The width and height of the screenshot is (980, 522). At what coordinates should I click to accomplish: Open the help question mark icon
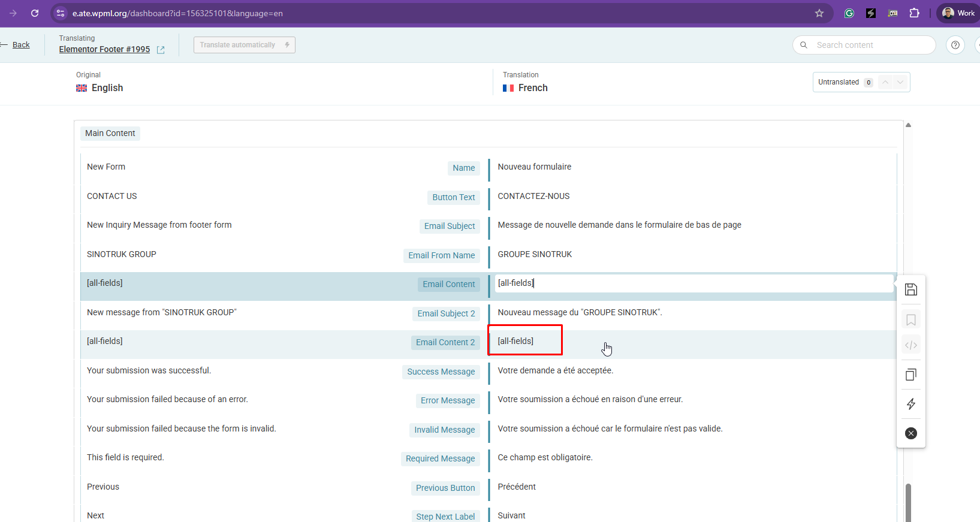[x=955, y=45]
